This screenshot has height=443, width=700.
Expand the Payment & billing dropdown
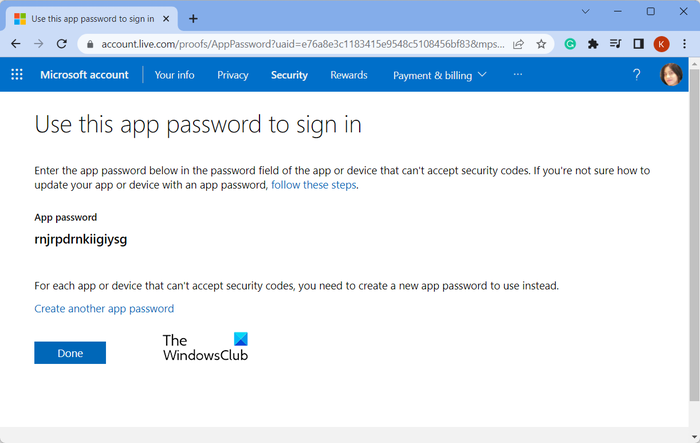tap(439, 75)
